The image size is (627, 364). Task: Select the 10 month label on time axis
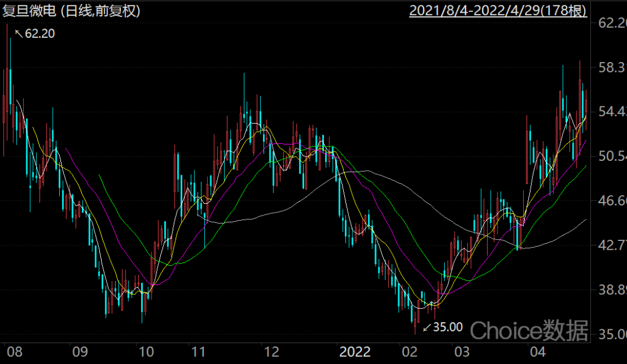[145, 352]
